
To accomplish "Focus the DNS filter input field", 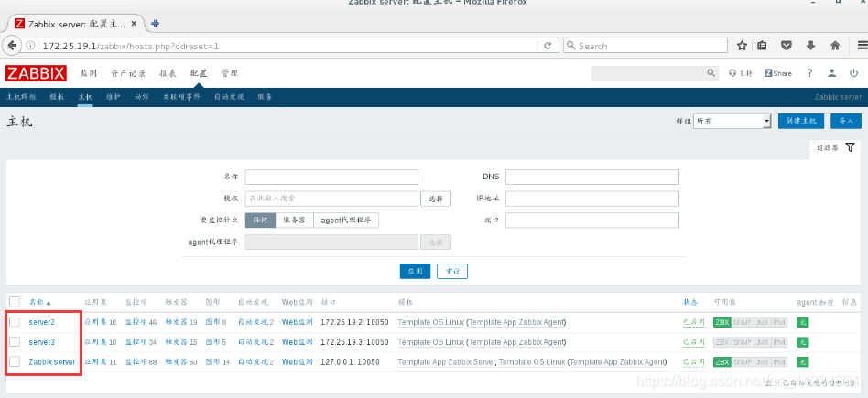I will 592,177.
